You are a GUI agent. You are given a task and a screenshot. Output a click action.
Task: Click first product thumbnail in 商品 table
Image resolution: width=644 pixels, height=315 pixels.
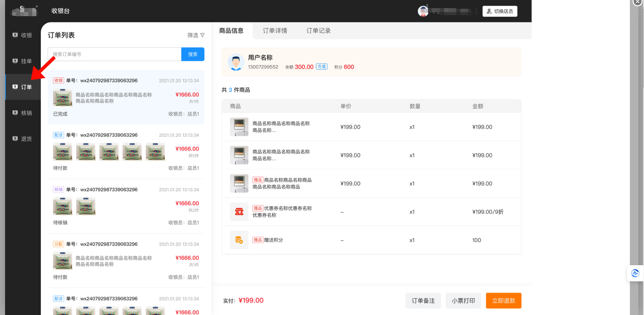[x=239, y=127]
